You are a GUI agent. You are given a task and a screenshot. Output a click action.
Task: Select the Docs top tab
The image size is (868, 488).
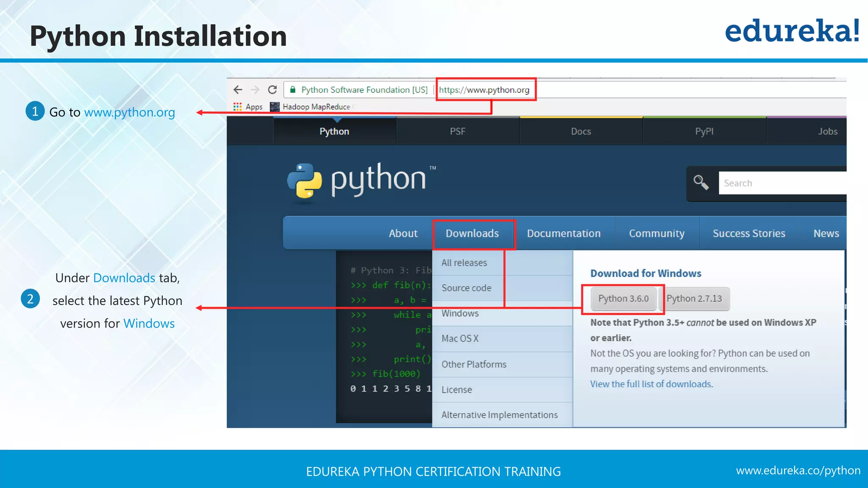point(581,131)
